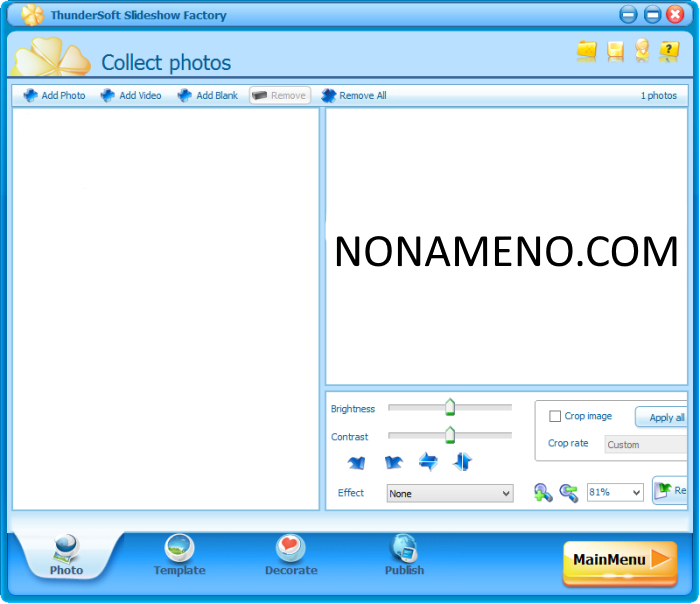Open the Publish tab
Screen dimensions: 700x604
pyautogui.click(x=404, y=556)
